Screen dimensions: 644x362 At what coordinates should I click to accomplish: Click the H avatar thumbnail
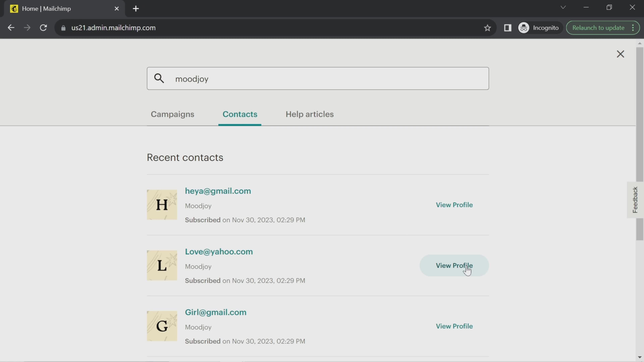click(162, 205)
